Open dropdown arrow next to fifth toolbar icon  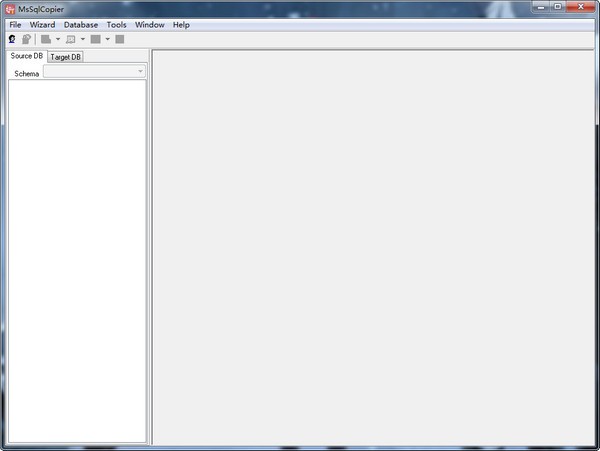pos(108,40)
